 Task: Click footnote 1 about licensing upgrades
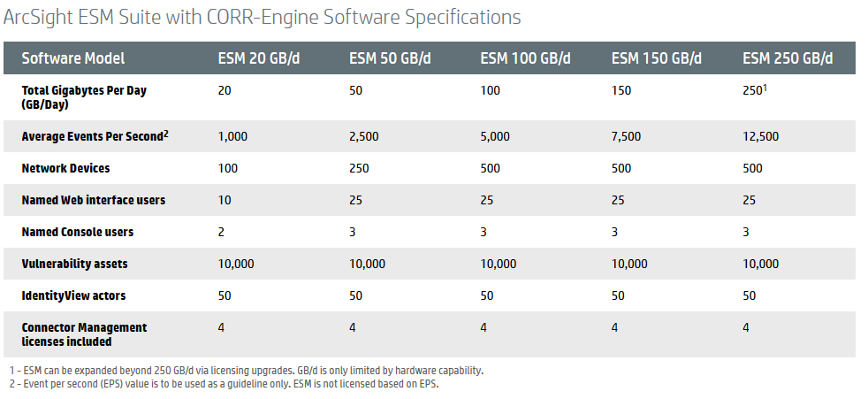coord(247,370)
